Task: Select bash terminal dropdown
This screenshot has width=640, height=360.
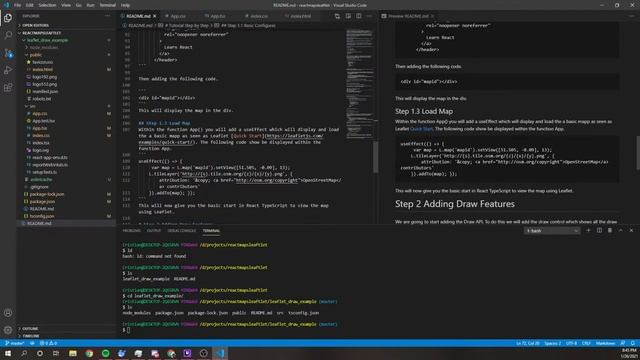Action: pos(552,231)
